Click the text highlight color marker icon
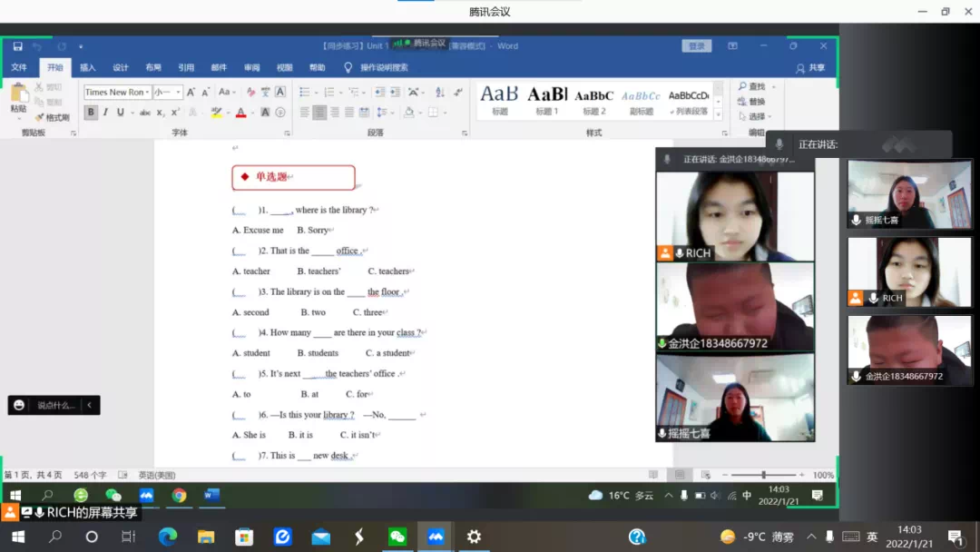980x552 pixels. [x=216, y=113]
